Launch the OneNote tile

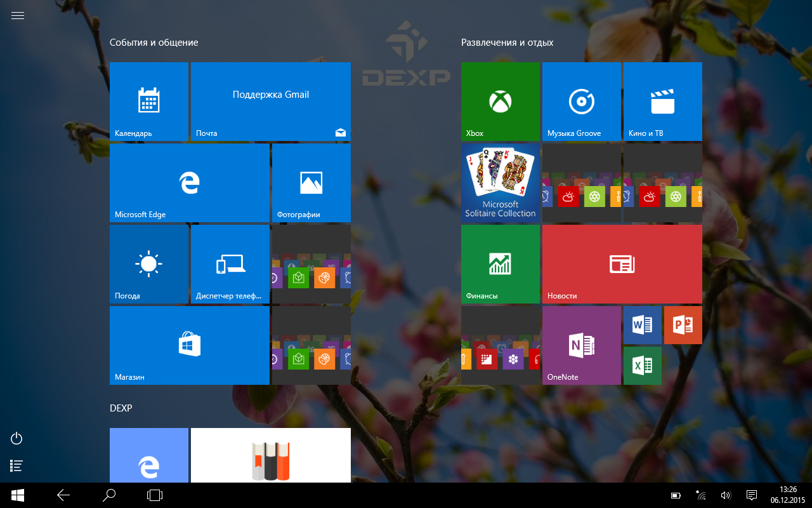[582, 345]
